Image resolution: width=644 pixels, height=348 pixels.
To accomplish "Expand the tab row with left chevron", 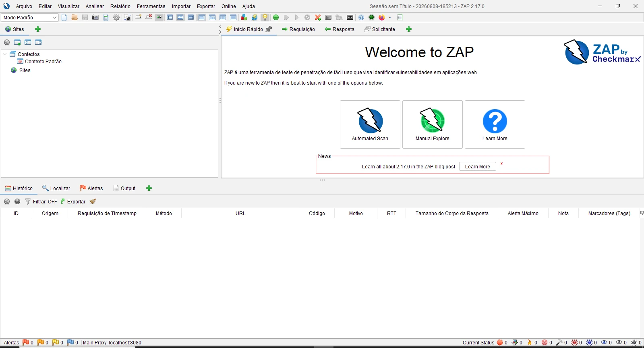I will click(x=220, y=27).
